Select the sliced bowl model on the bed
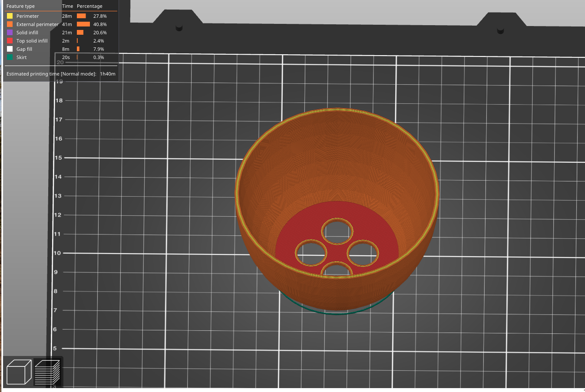 (x=337, y=208)
